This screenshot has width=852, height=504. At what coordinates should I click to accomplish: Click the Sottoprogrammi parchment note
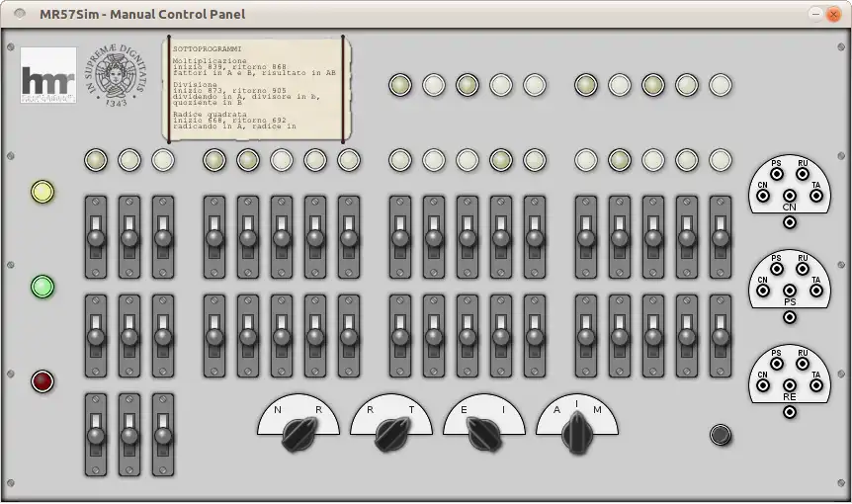[256, 89]
